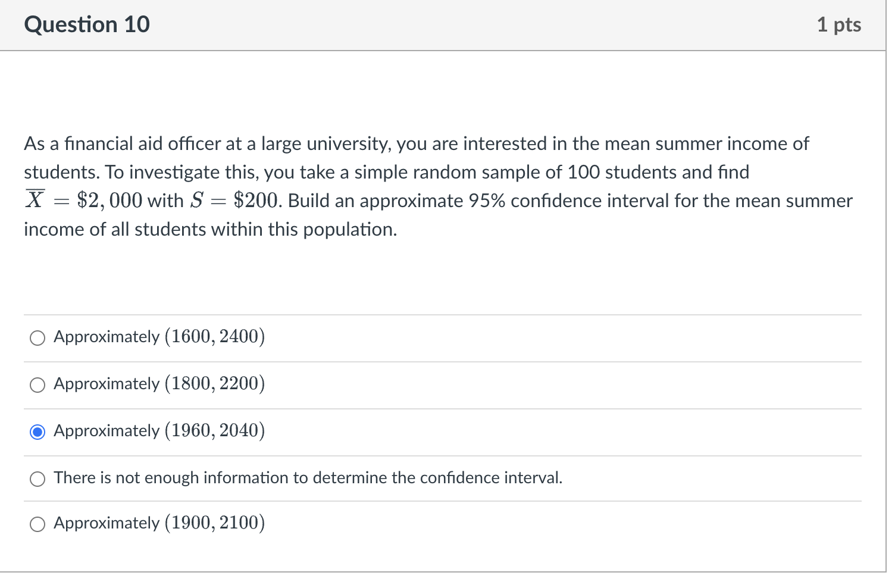The image size is (895, 588).
Task: Click the S = $200 formula
Action: pos(234,201)
